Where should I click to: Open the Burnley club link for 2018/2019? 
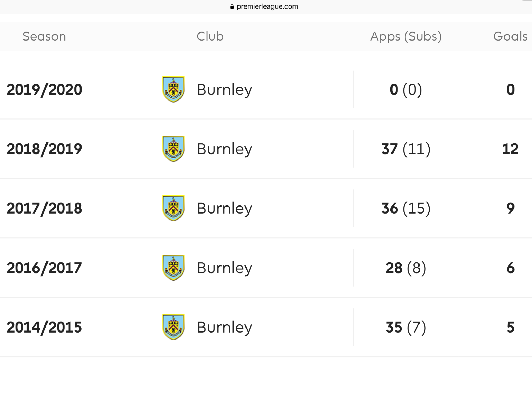224,149
